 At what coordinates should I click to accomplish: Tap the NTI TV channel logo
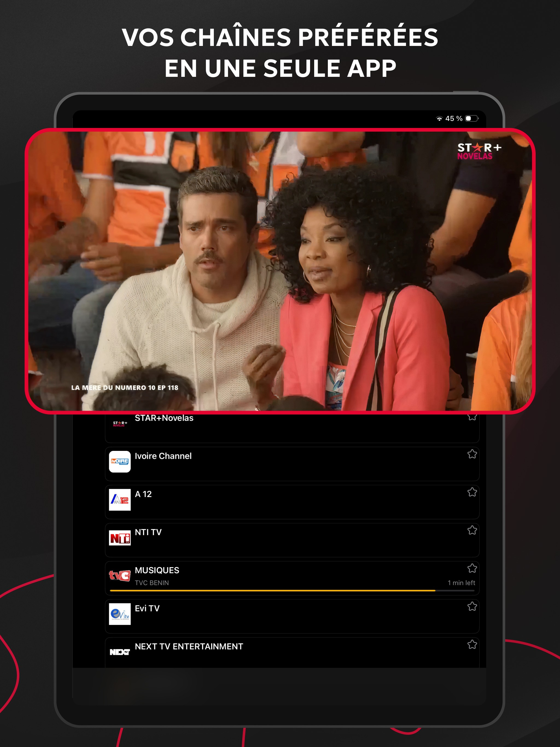tap(120, 538)
